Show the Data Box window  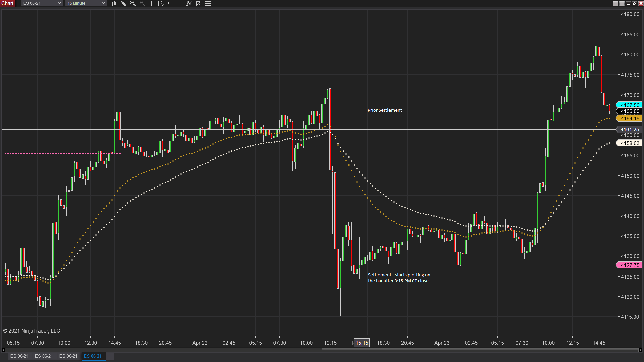click(x=161, y=3)
